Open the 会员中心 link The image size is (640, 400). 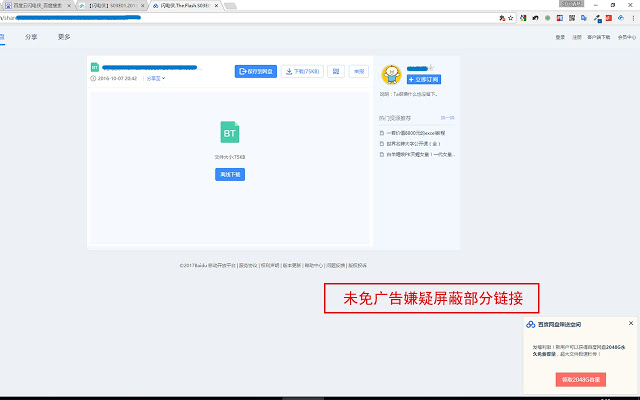[627, 37]
